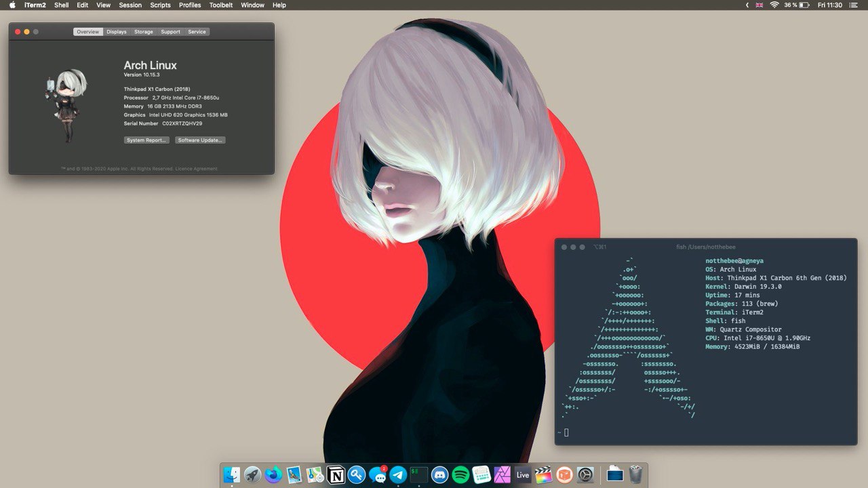This screenshot has width=868, height=488.
Task: Open the Session menu
Action: click(130, 5)
